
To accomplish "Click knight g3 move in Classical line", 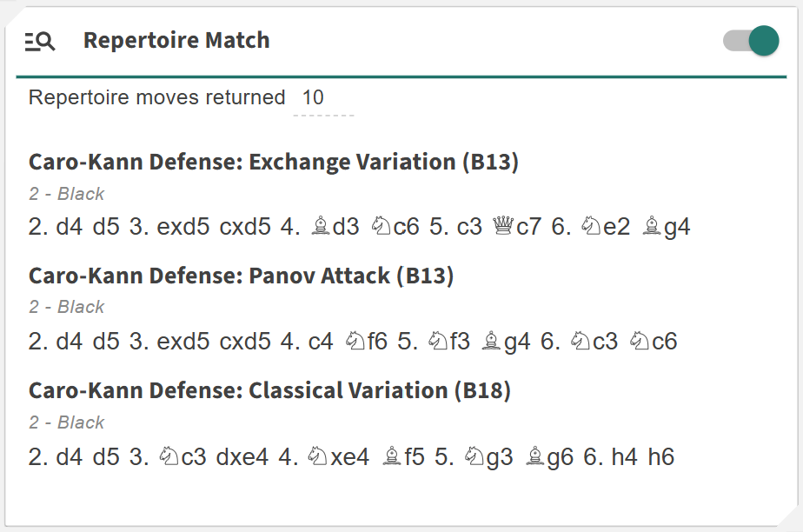I will pyautogui.click(x=486, y=457).
